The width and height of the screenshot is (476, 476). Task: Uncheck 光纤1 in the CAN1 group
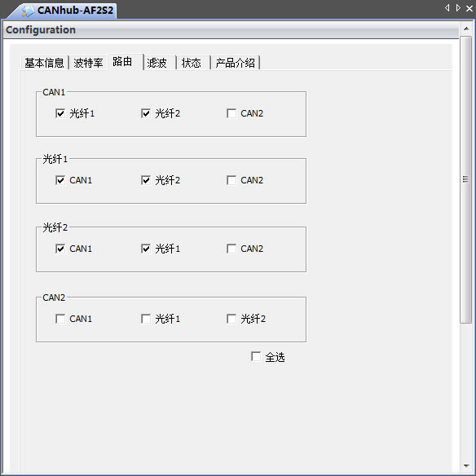point(60,113)
